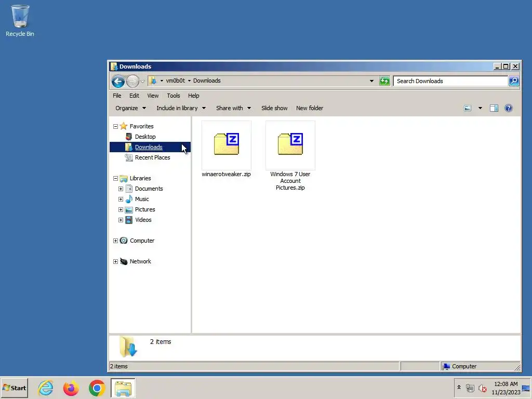
Task: Show hidden tray icons arrow
Action: click(x=459, y=388)
